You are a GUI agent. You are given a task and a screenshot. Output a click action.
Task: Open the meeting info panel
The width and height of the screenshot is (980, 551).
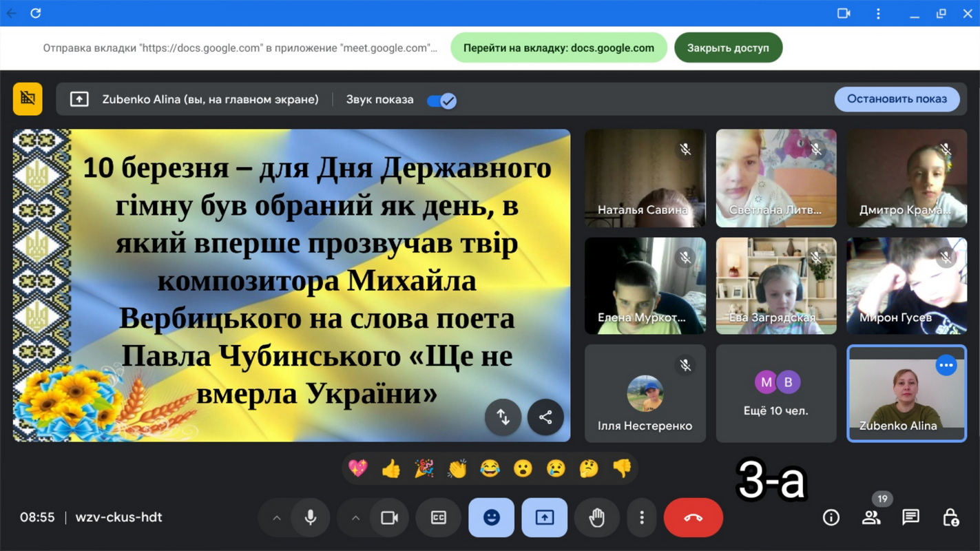tap(831, 517)
